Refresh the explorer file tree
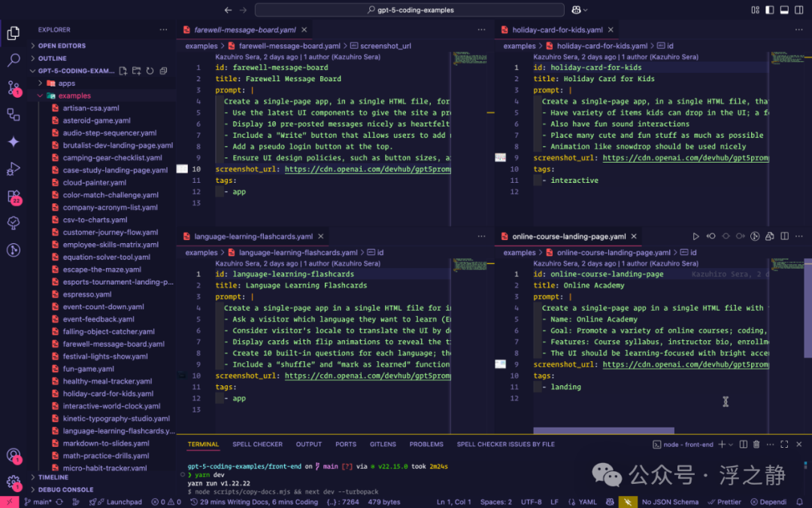Screen dimensions: 812x508 (150, 71)
